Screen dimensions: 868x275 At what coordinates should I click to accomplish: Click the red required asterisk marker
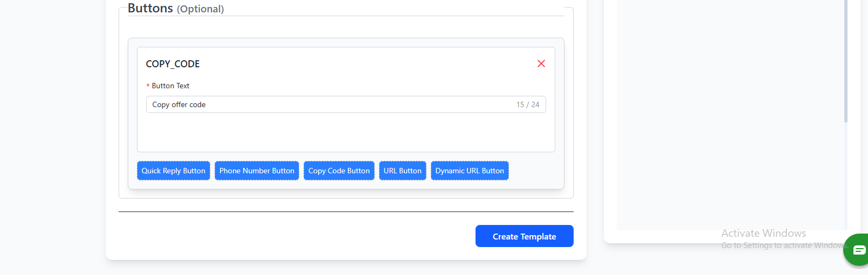pos(148,86)
